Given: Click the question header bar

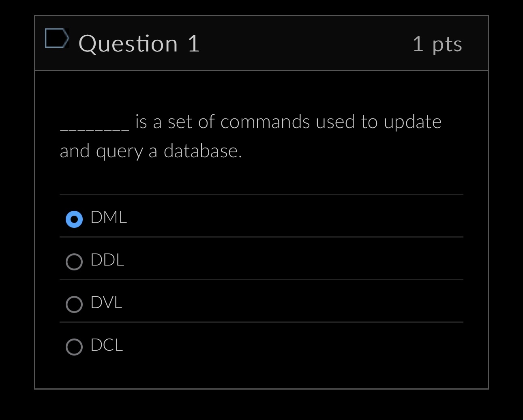Looking at the screenshot, I should tap(261, 43).
